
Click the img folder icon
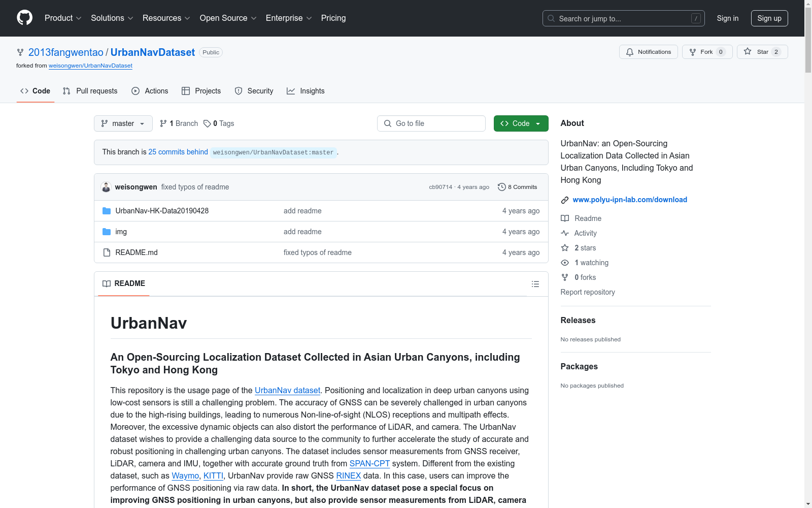coord(107,232)
